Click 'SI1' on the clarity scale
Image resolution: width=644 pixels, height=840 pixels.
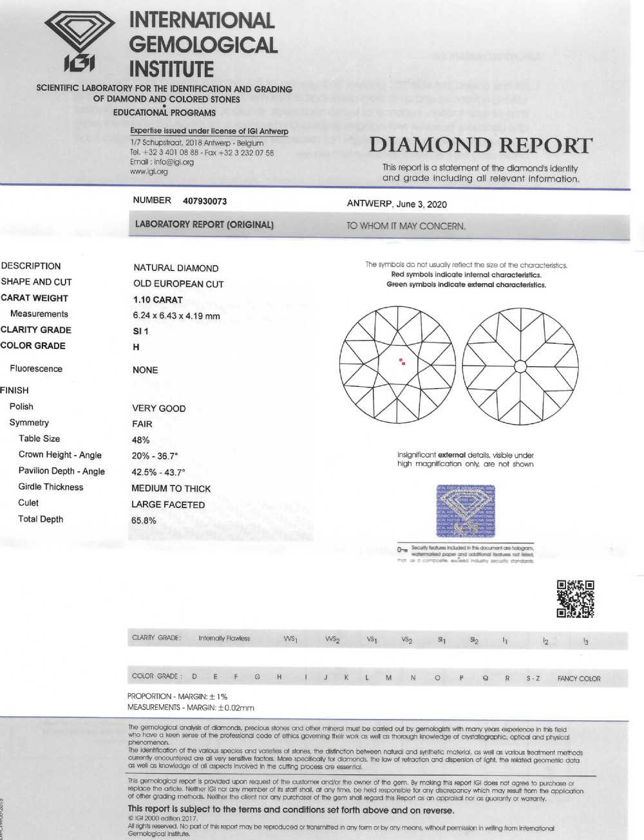pyautogui.click(x=442, y=640)
